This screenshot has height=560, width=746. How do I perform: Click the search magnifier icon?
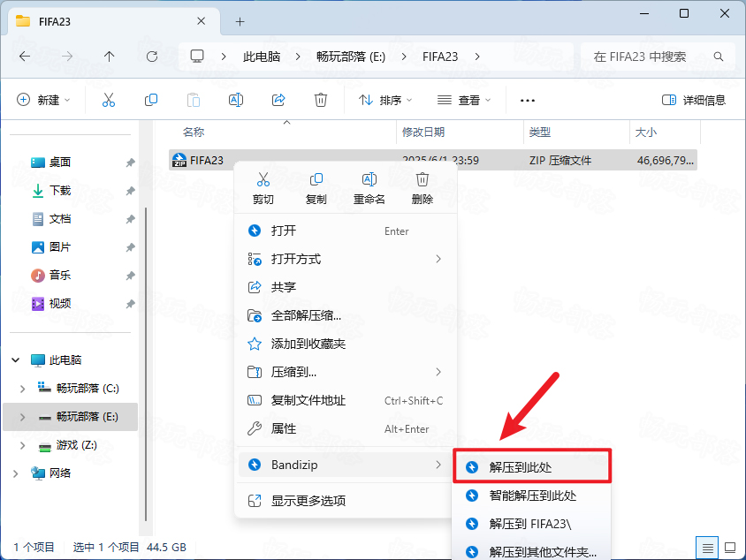coord(719,57)
